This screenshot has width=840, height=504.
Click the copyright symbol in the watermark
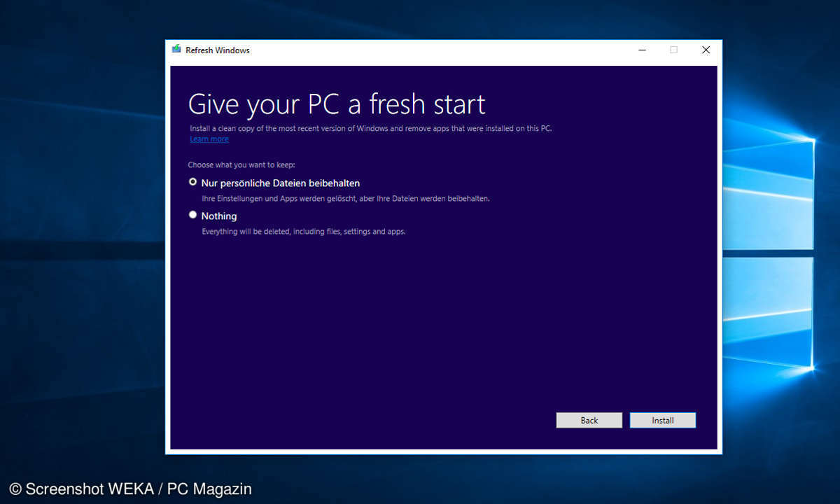[15, 489]
